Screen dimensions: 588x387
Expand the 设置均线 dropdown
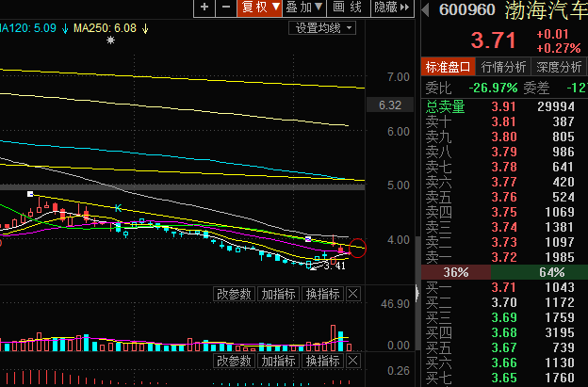(x=322, y=27)
